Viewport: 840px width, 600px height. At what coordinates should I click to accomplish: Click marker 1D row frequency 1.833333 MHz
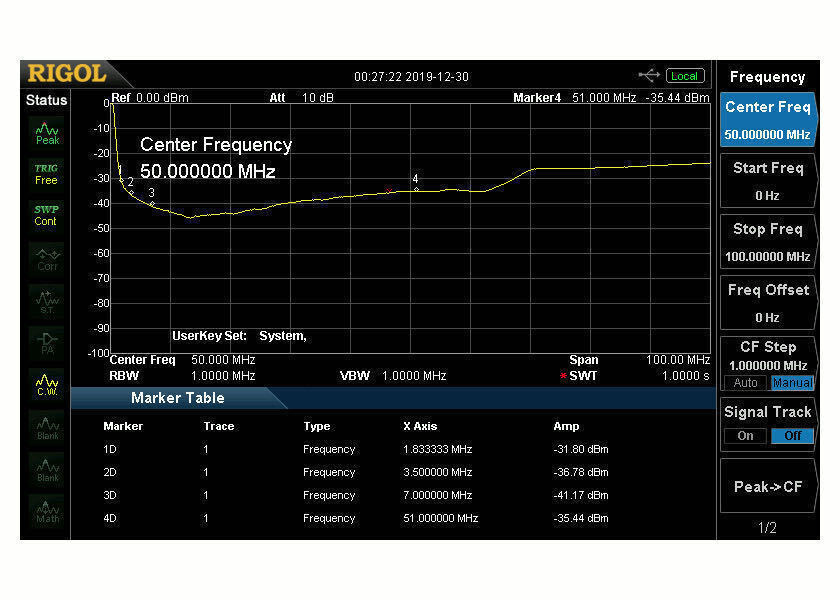pos(437,449)
